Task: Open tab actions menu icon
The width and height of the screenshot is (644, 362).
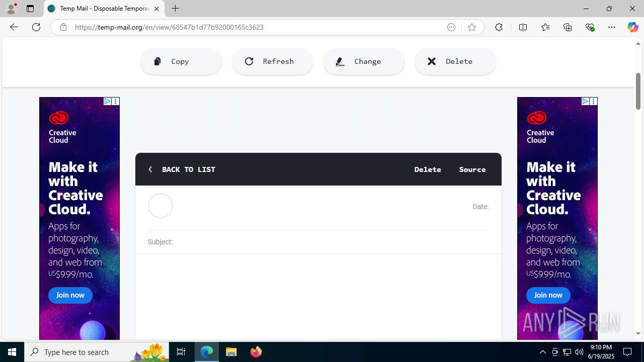Action: tap(30, 9)
